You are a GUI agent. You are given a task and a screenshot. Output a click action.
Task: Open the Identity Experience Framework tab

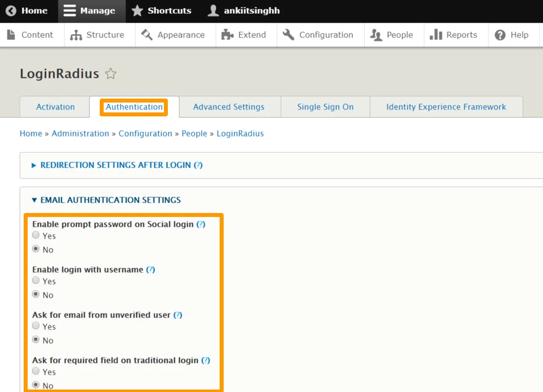[x=446, y=107]
